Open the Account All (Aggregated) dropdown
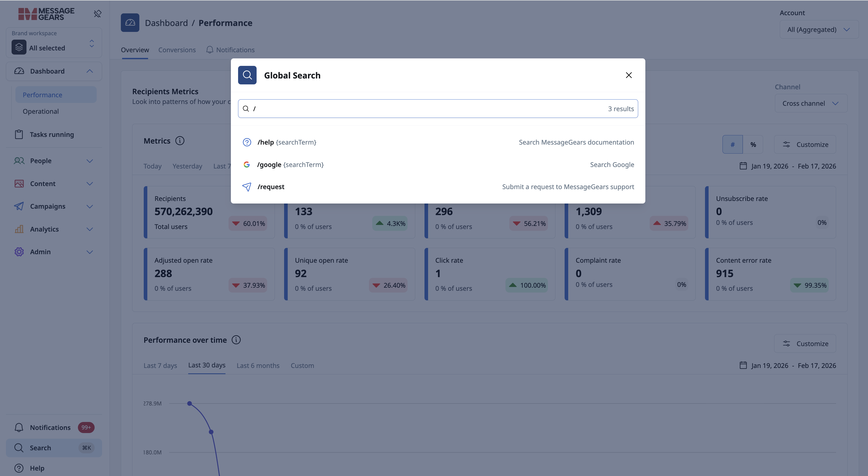Image resolution: width=868 pixels, height=476 pixels. [x=819, y=29]
